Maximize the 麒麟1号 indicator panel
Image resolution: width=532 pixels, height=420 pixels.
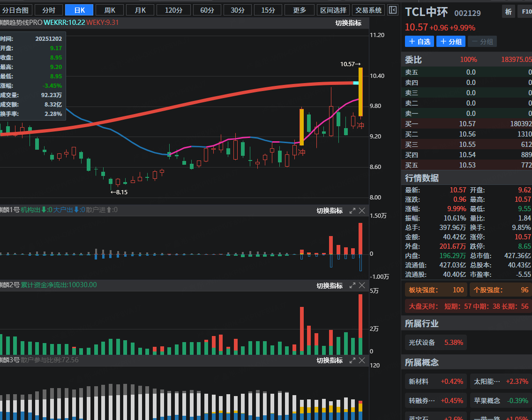[x=352, y=211]
